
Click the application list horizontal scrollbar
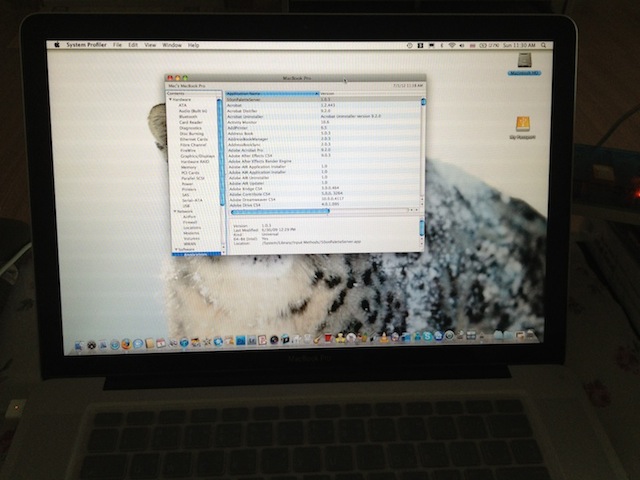click(280, 211)
